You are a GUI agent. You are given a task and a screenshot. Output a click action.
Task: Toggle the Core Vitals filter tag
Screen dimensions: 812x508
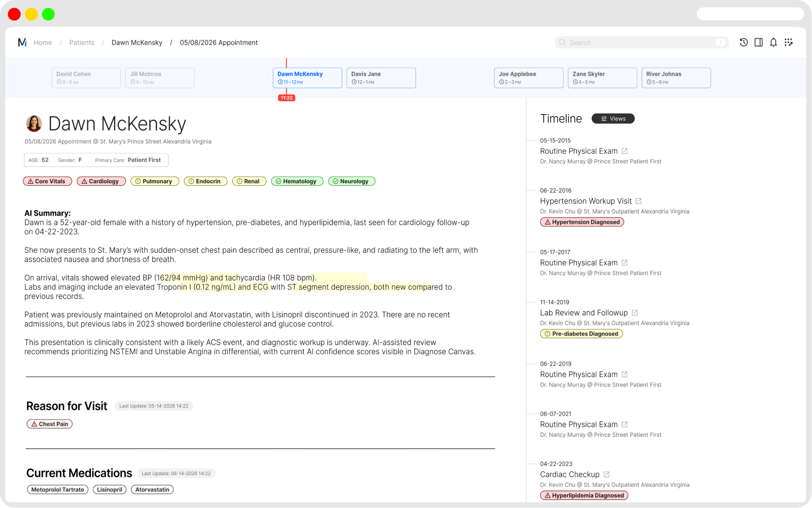click(46, 182)
